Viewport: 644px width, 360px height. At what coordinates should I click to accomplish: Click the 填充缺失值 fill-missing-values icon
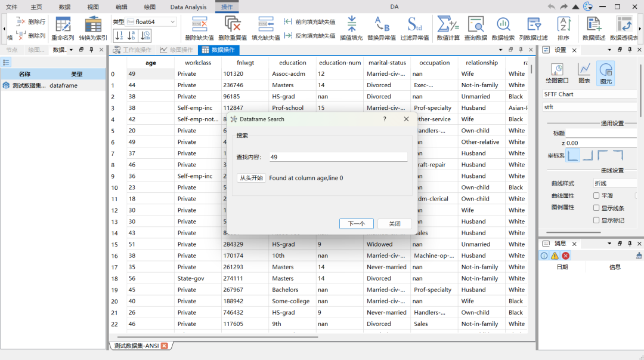click(x=266, y=24)
